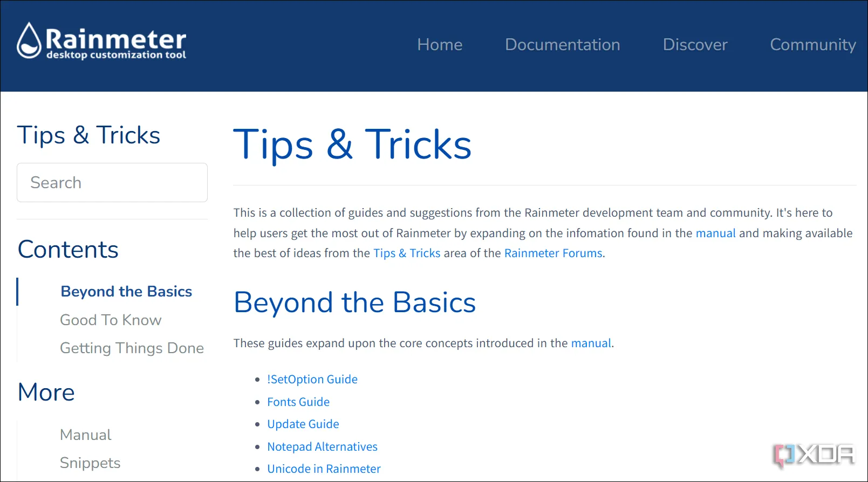Screen dimensions: 868x482
Task: Click the Rainmeter raindrop logo
Action: point(101,41)
